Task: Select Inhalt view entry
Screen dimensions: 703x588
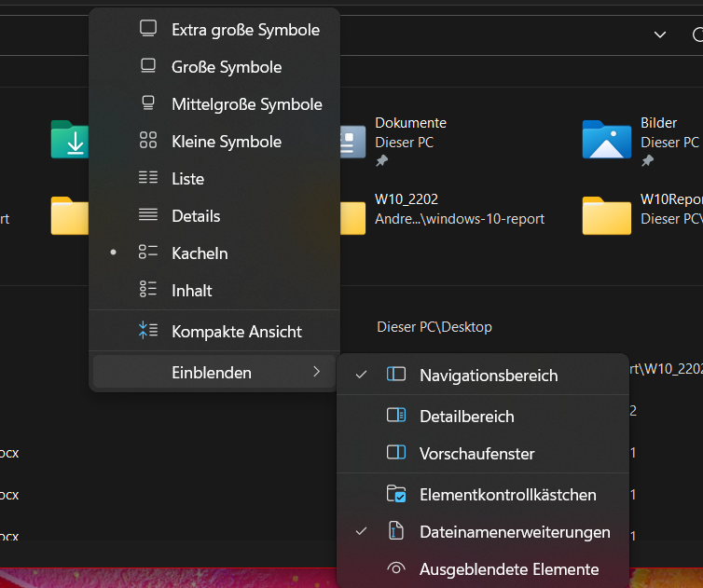Action: (214, 290)
